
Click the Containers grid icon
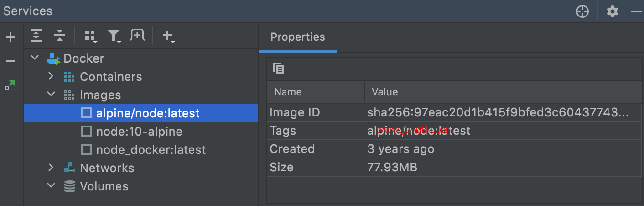click(69, 77)
